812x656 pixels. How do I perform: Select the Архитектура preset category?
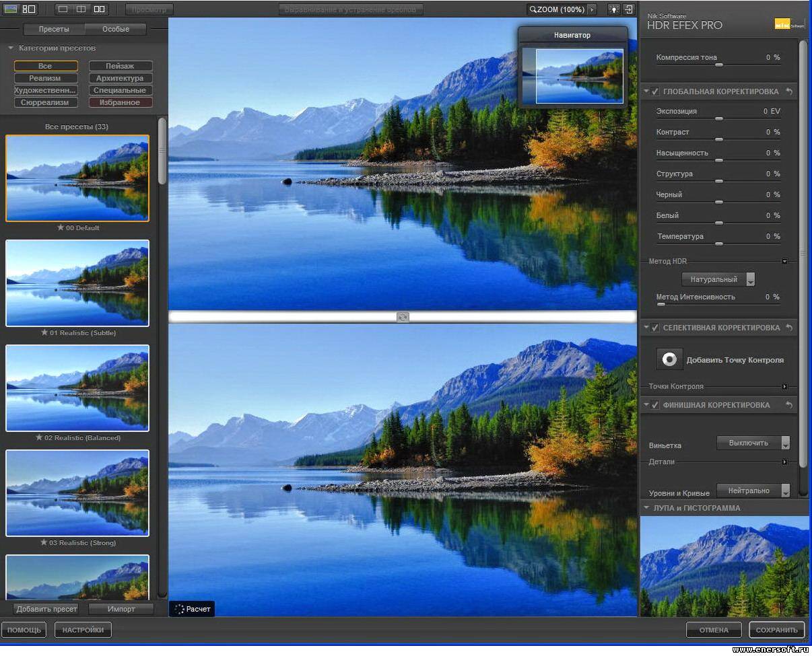120,78
